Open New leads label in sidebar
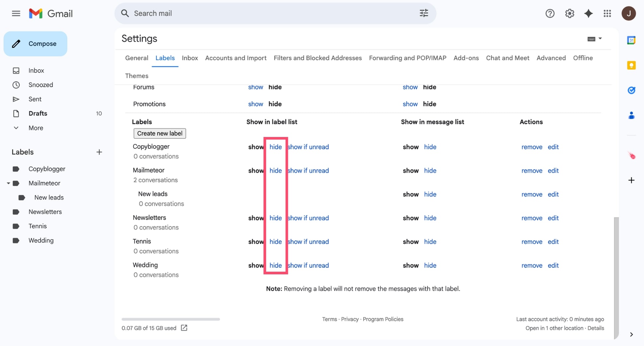This screenshot has height=346, width=644. (x=49, y=197)
